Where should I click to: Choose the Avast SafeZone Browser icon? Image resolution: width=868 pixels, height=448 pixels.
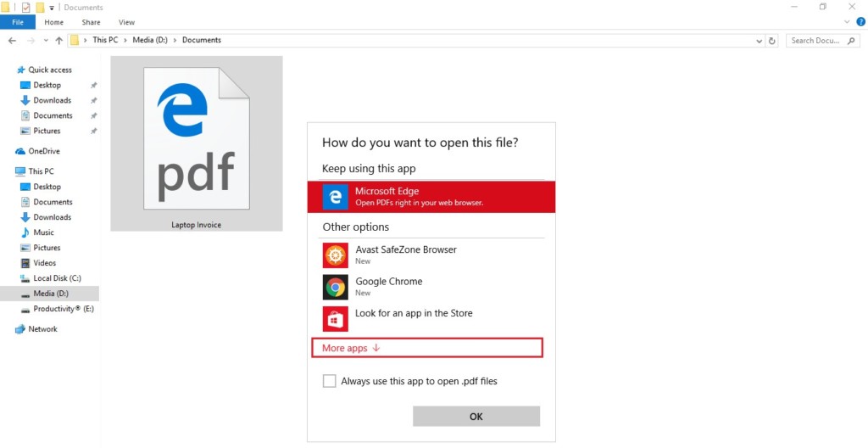(336, 255)
